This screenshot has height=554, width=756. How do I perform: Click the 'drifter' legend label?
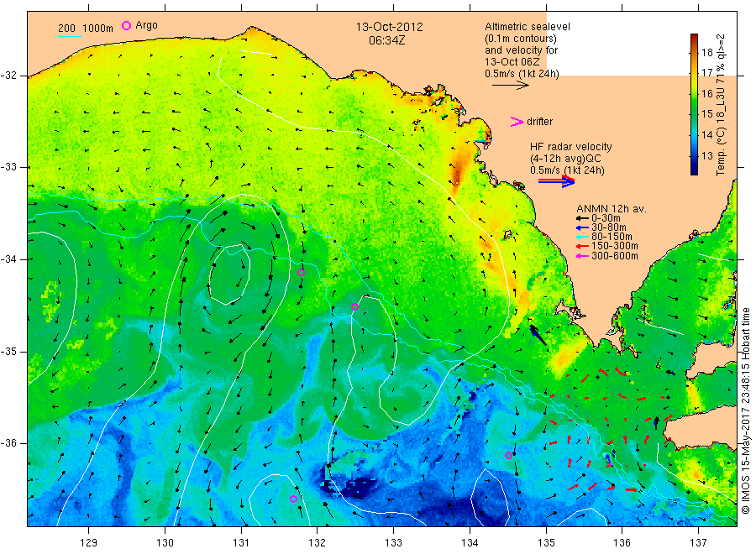coord(539,122)
